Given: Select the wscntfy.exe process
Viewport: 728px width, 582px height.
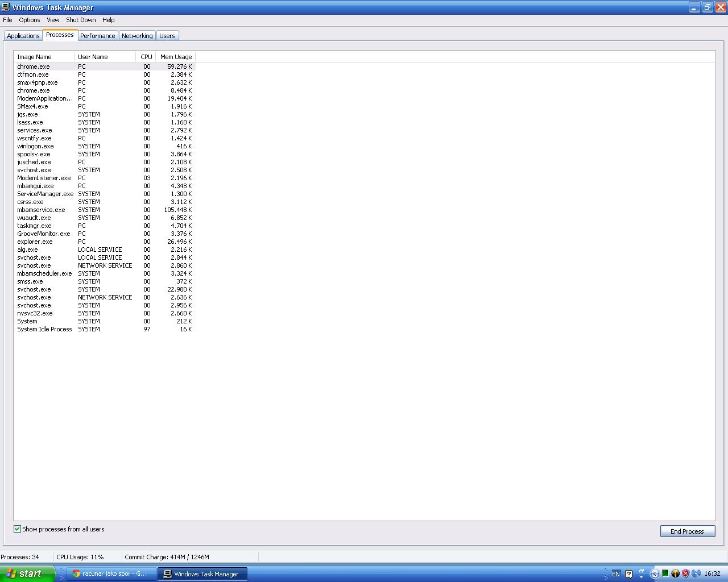Looking at the screenshot, I should pos(105,138).
